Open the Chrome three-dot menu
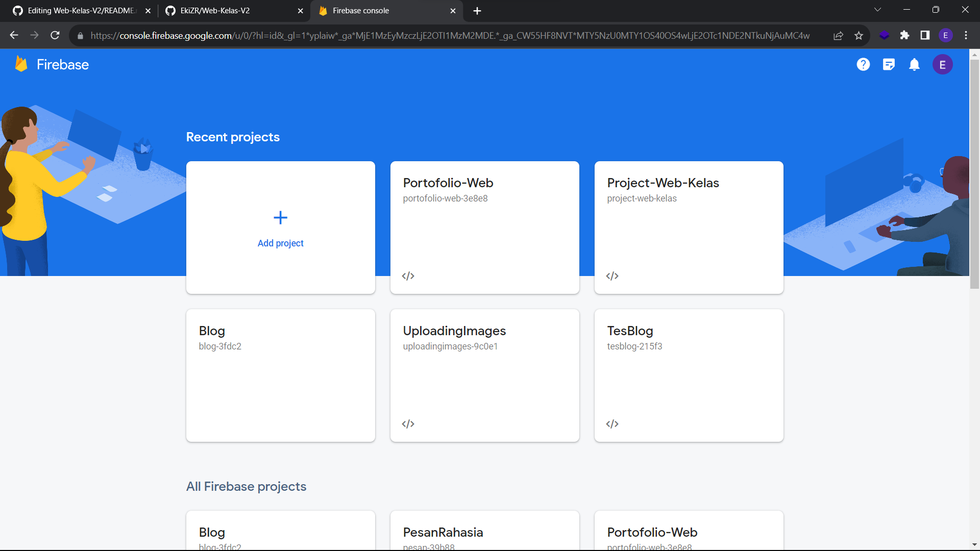980x551 pixels. 966,35
